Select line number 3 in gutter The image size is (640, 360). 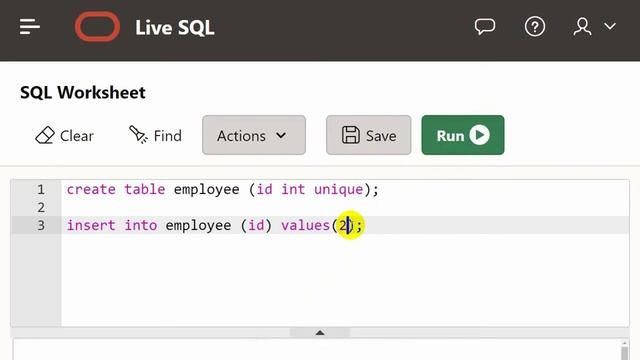(x=41, y=225)
